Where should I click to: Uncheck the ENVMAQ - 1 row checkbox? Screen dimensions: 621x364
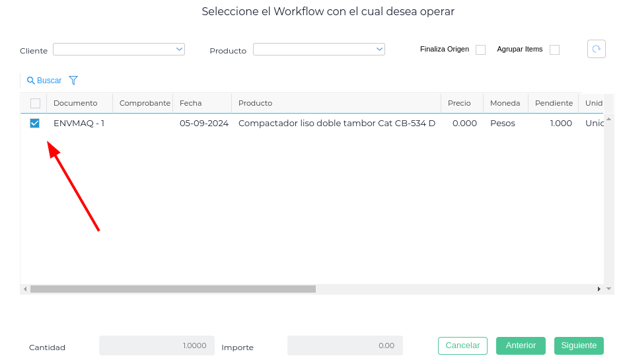tap(35, 123)
